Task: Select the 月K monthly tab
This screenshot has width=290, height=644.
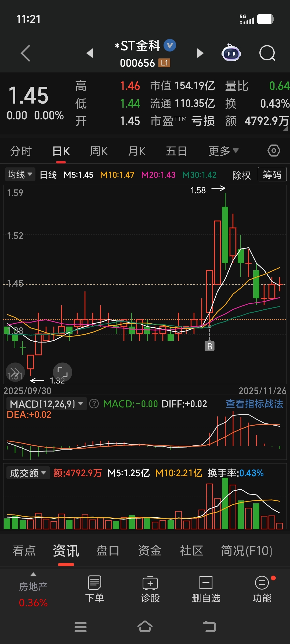Action: coord(137,151)
